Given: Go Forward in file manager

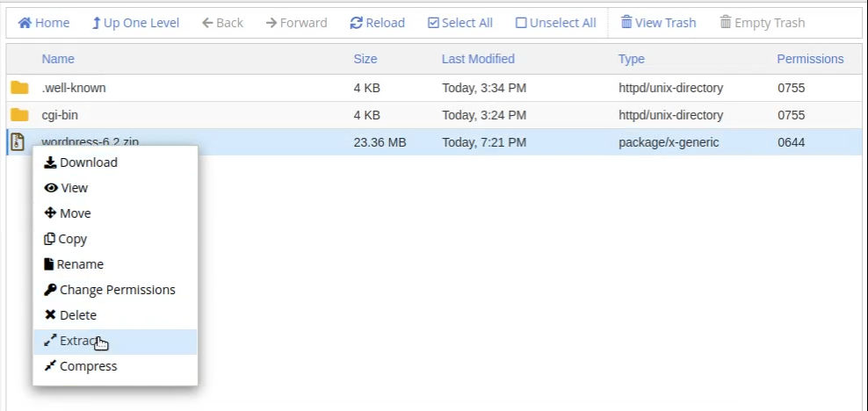Looking at the screenshot, I should pos(296,23).
